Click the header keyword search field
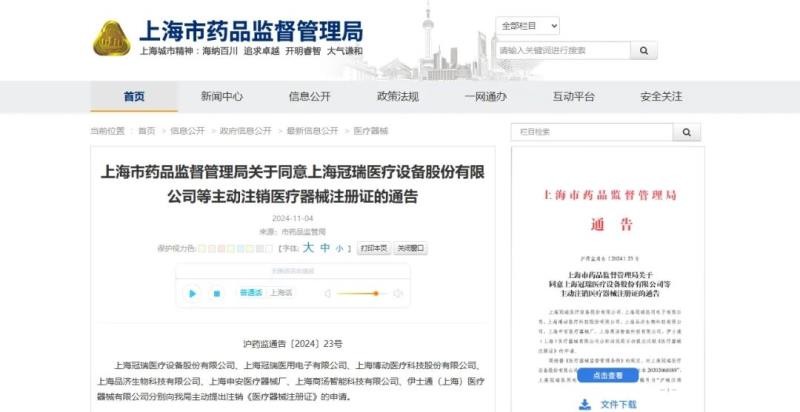Viewport: 800px width, 412px height. pos(563,50)
